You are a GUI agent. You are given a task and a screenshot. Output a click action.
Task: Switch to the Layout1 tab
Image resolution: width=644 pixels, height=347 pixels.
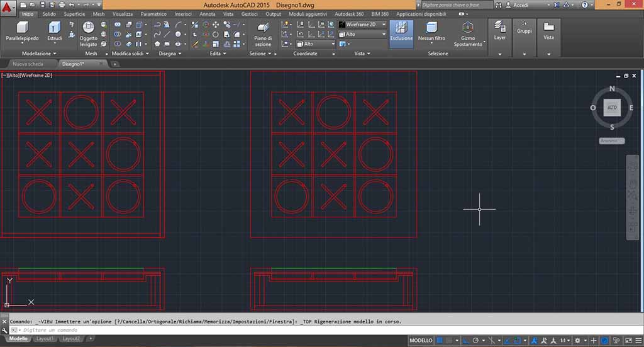click(x=45, y=339)
